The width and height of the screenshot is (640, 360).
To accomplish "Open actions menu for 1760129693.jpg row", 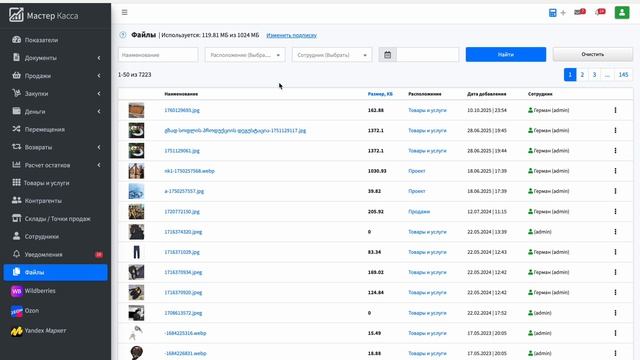I will coord(615,110).
